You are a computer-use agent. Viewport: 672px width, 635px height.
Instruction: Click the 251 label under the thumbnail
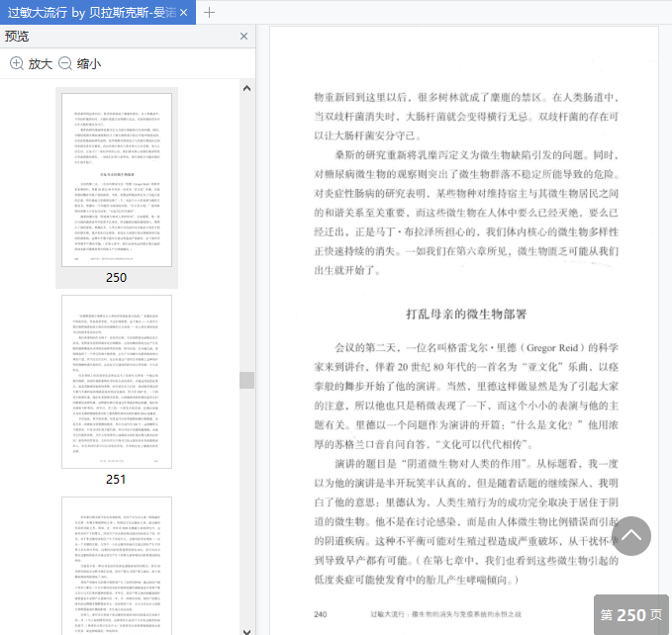pos(116,479)
